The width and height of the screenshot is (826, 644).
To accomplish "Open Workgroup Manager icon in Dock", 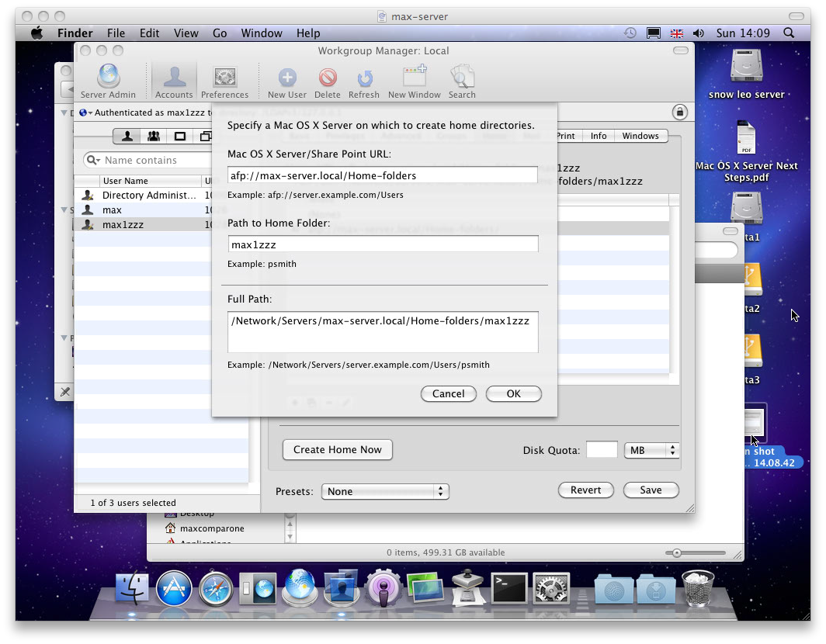I will 342,587.
